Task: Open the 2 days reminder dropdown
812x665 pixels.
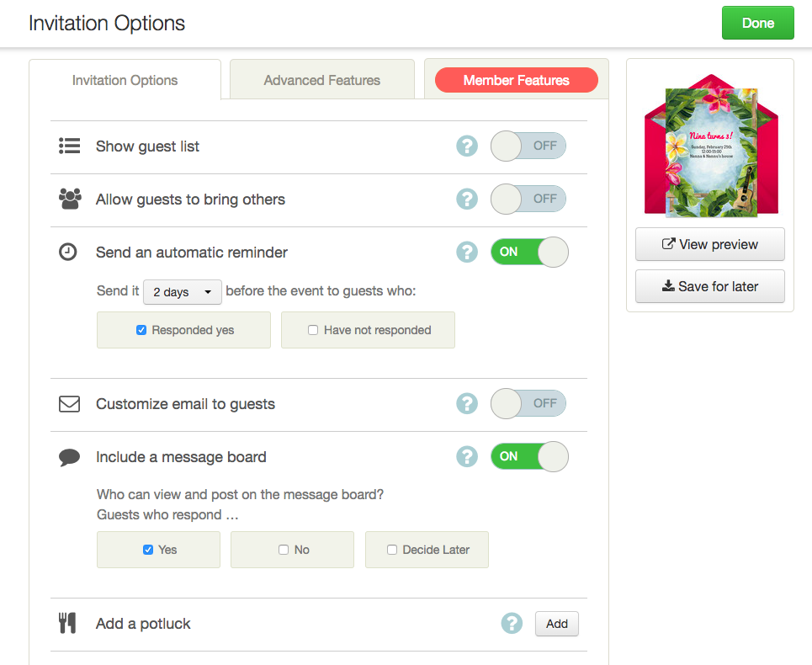Action: [182, 292]
